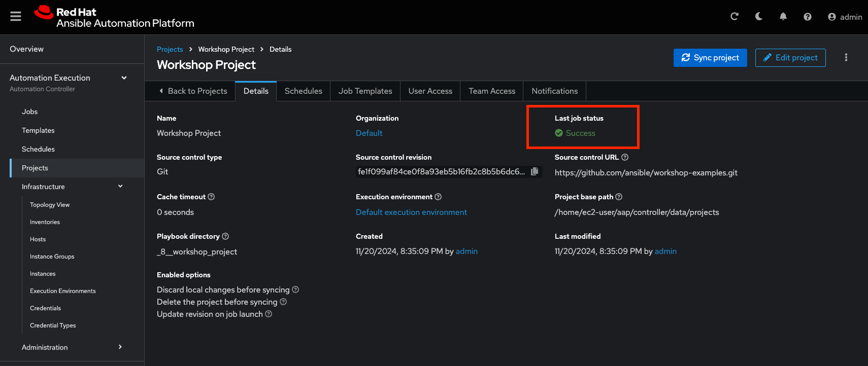Screen dimensions: 868x366
Task: Click the Sync project button
Action: point(710,58)
